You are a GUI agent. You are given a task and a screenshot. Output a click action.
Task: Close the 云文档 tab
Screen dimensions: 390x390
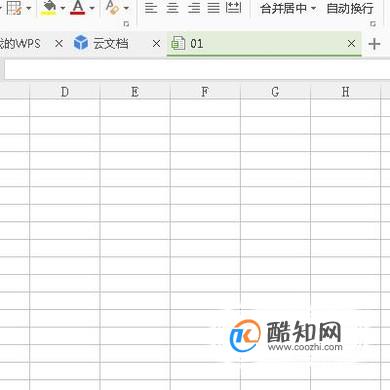click(156, 44)
